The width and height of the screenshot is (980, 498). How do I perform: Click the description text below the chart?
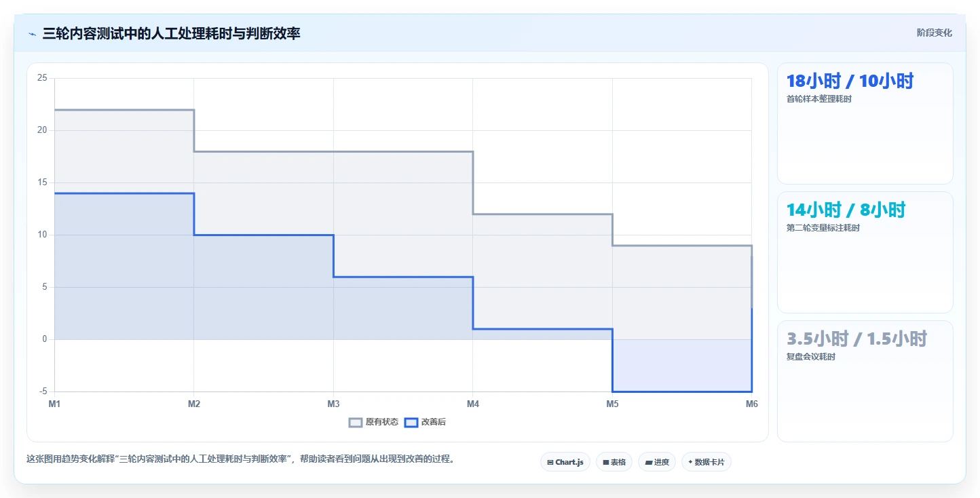[240, 459]
